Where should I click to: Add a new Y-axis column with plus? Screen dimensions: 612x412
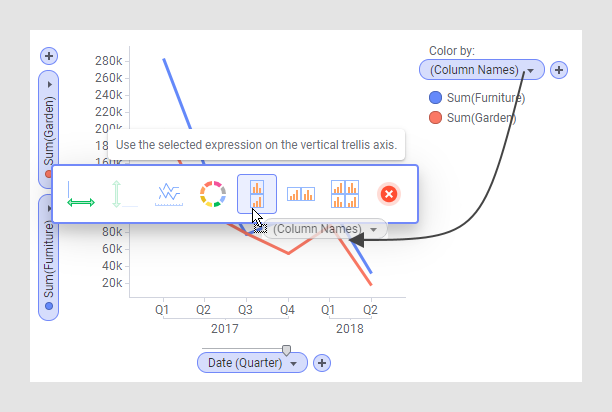pyautogui.click(x=49, y=56)
